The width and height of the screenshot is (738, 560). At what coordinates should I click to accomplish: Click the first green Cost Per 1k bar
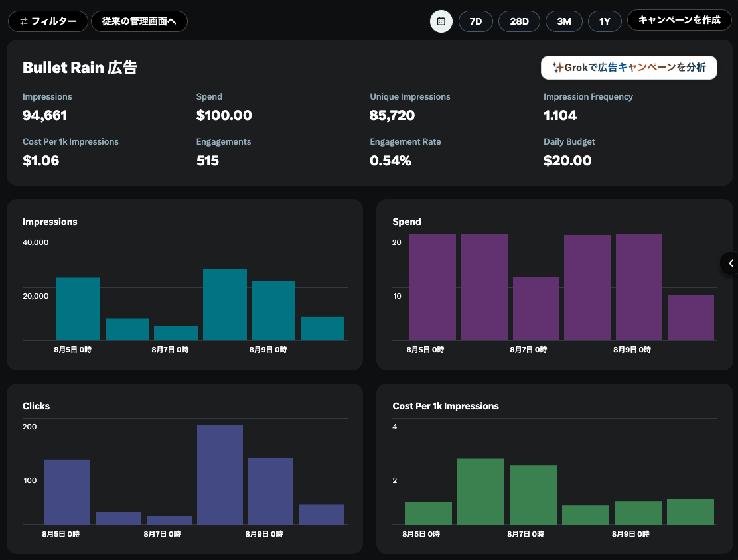(x=428, y=514)
